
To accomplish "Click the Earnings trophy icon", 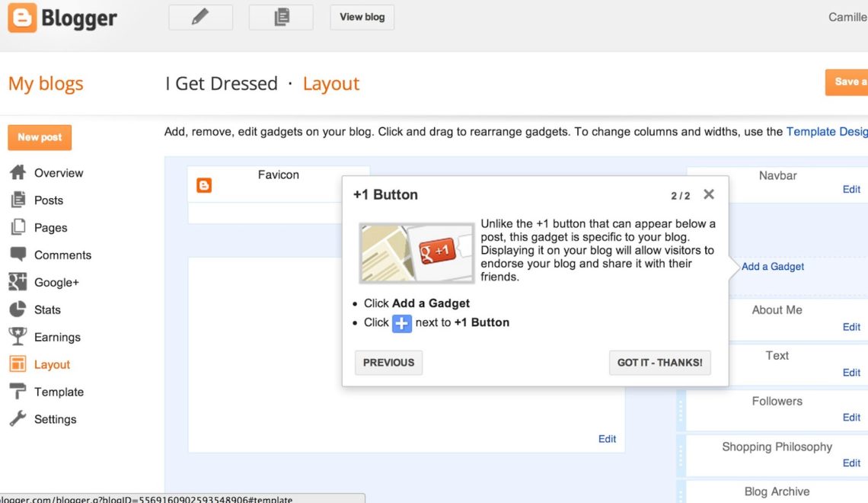I will point(18,336).
